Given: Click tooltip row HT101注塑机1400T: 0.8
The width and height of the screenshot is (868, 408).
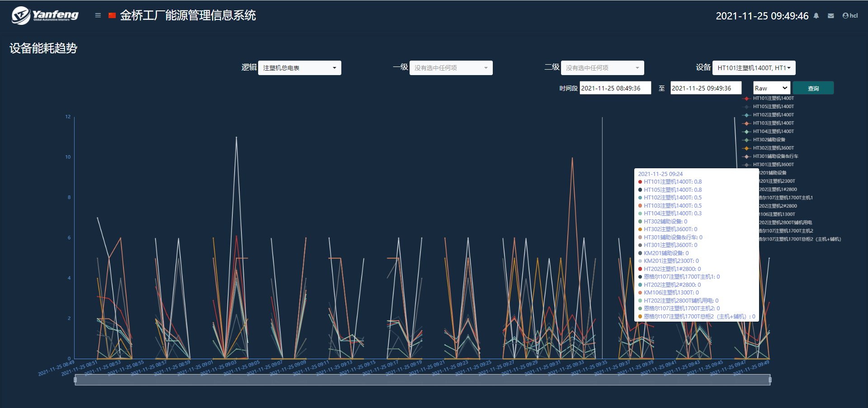Looking at the screenshot, I should [670, 182].
